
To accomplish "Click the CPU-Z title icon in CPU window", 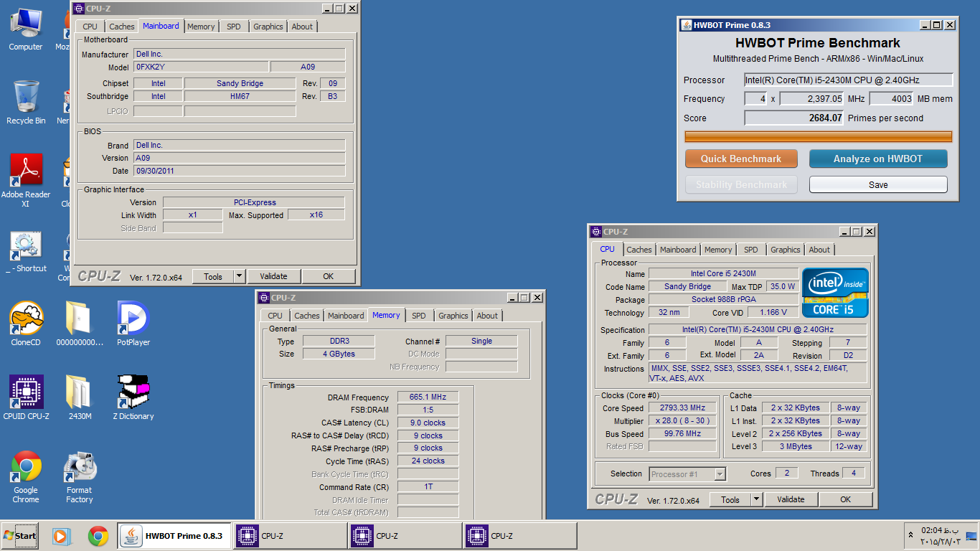I will coord(595,232).
